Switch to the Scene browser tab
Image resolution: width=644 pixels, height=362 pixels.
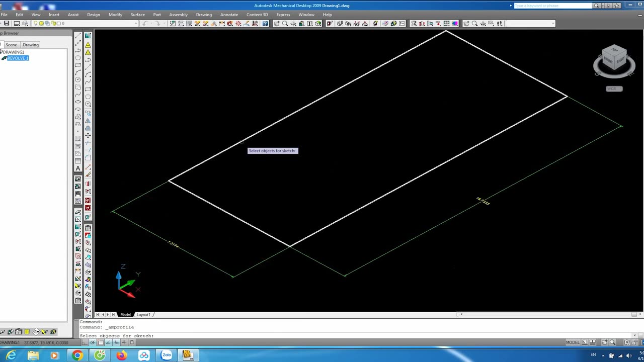(11, 45)
